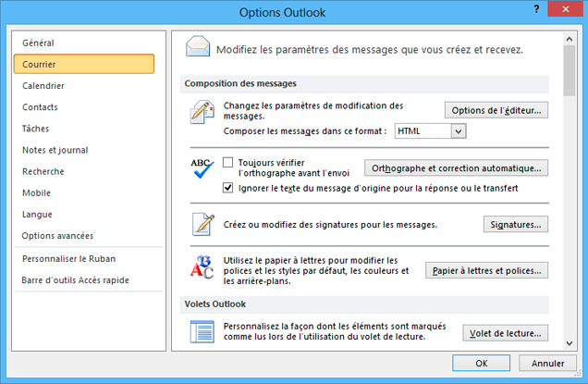
Task: Click the reading pane document icon
Action: click(202, 331)
